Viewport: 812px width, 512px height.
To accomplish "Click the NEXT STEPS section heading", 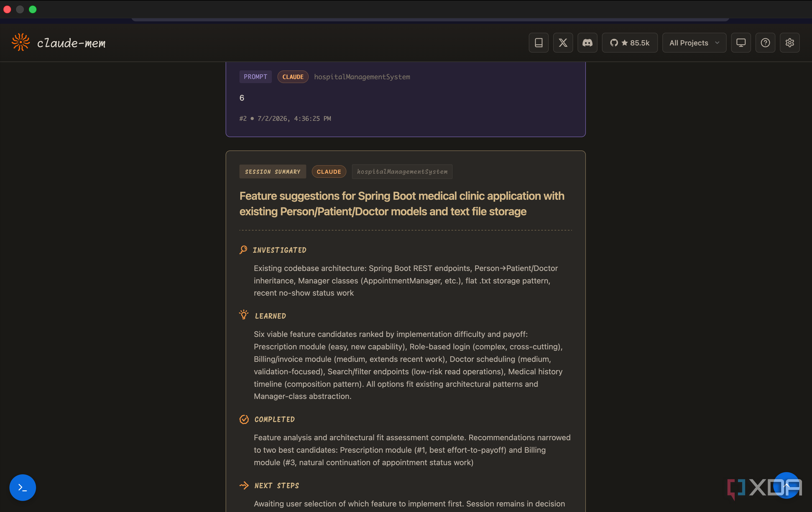I will (x=277, y=486).
